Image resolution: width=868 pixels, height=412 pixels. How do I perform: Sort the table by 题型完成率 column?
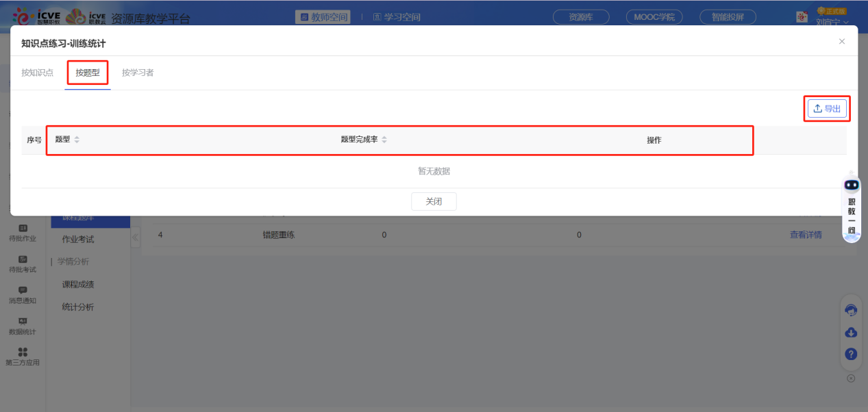click(384, 140)
